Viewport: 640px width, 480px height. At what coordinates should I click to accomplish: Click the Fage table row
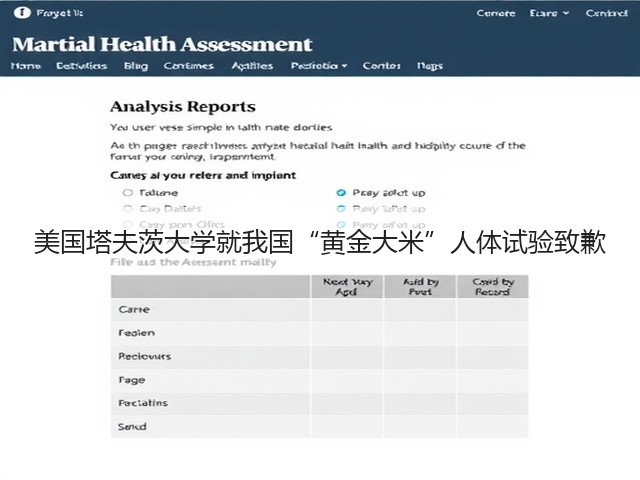tap(320, 380)
